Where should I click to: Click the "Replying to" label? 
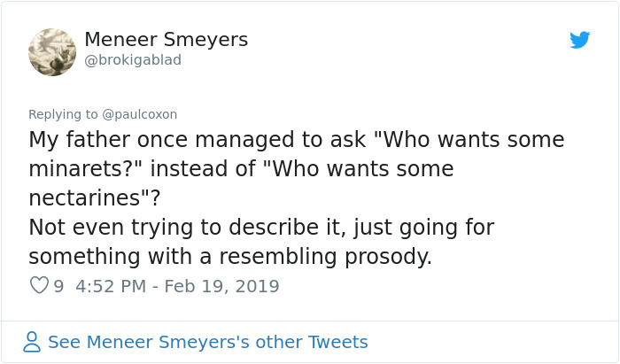[63, 114]
